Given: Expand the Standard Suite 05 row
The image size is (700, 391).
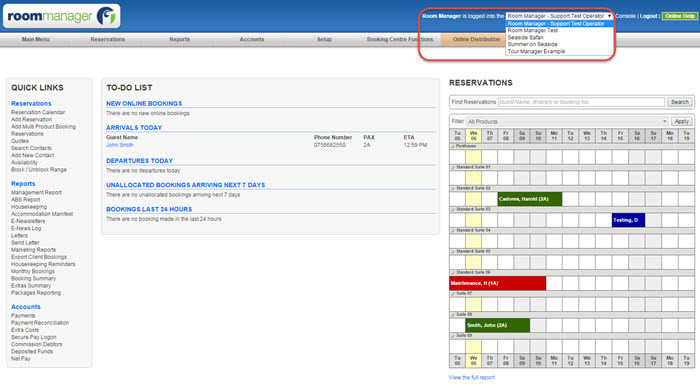Looking at the screenshot, I should click(453, 251).
